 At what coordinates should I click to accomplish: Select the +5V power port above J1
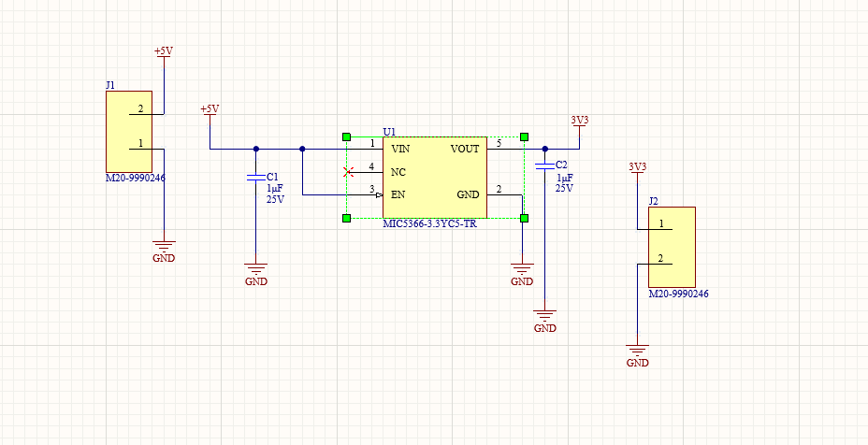point(164,52)
